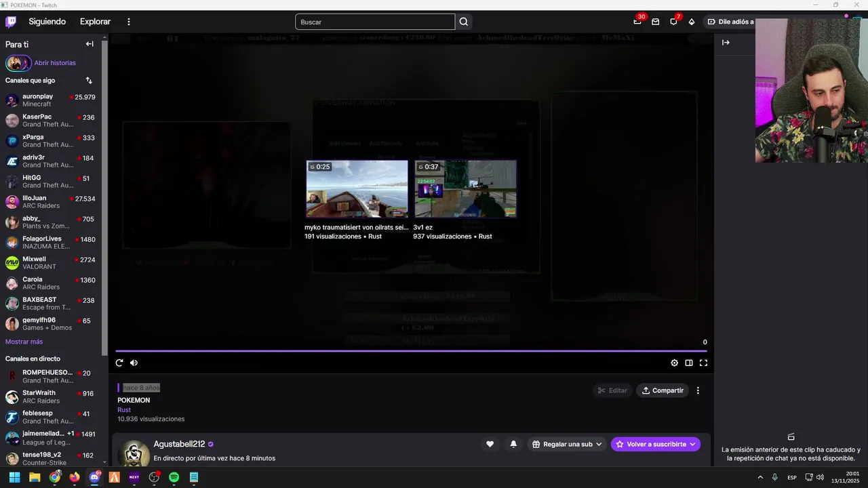Click sidebar scrollbar thumb
The height and width of the screenshot is (488, 868).
(x=104, y=197)
